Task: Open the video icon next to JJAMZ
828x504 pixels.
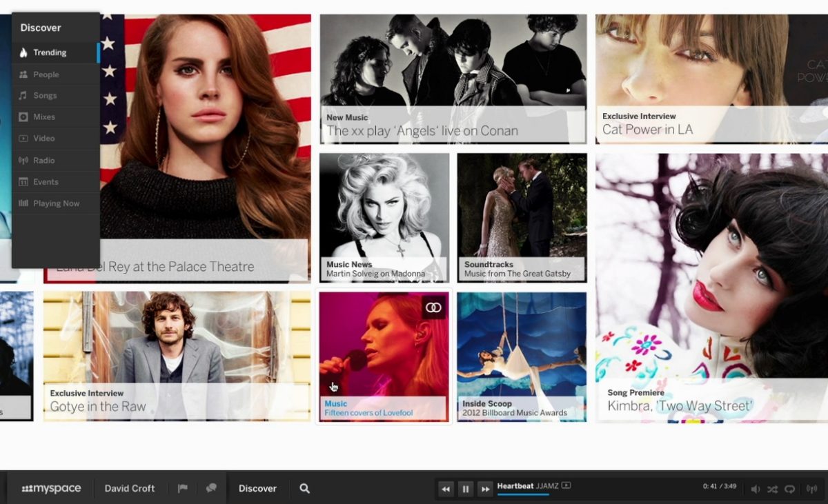Action: (x=566, y=485)
